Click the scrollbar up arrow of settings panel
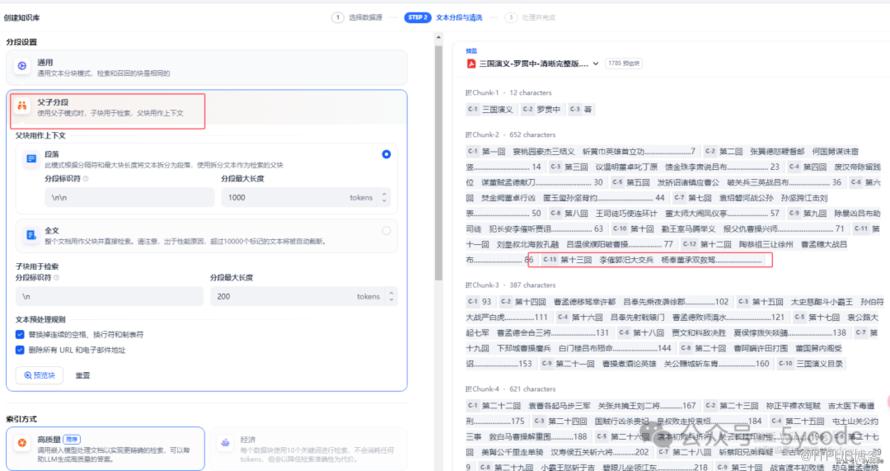The height and width of the screenshot is (471, 890). point(438,37)
